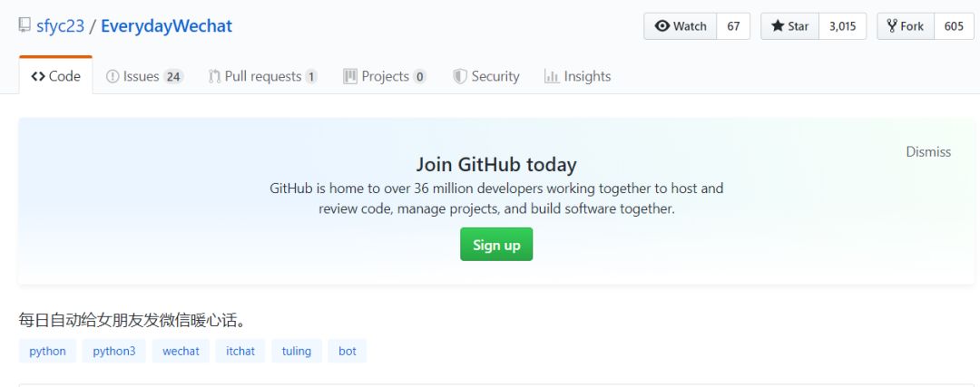Screen dimensions: 980x387
Task: Click the Projects board icon
Action: tap(350, 77)
